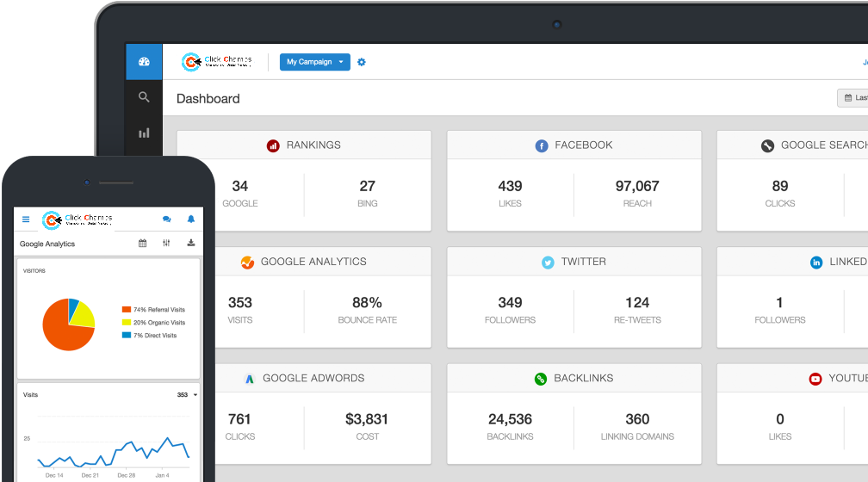Click the GOOGLE ADWORDS card title
Image resolution: width=868 pixels, height=482 pixels.
coord(313,379)
